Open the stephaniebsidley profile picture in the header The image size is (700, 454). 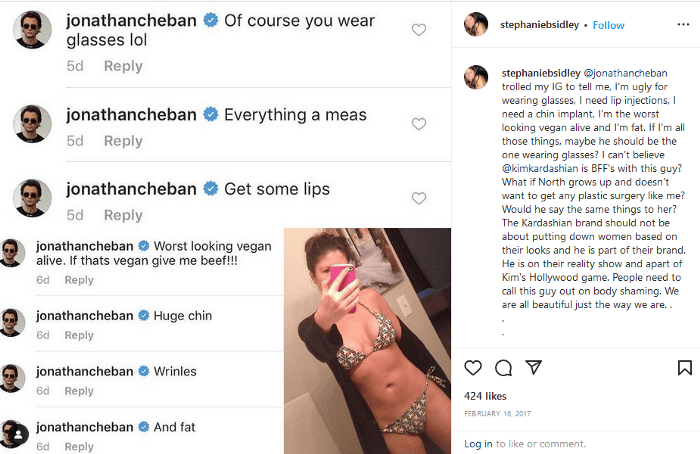(477, 25)
